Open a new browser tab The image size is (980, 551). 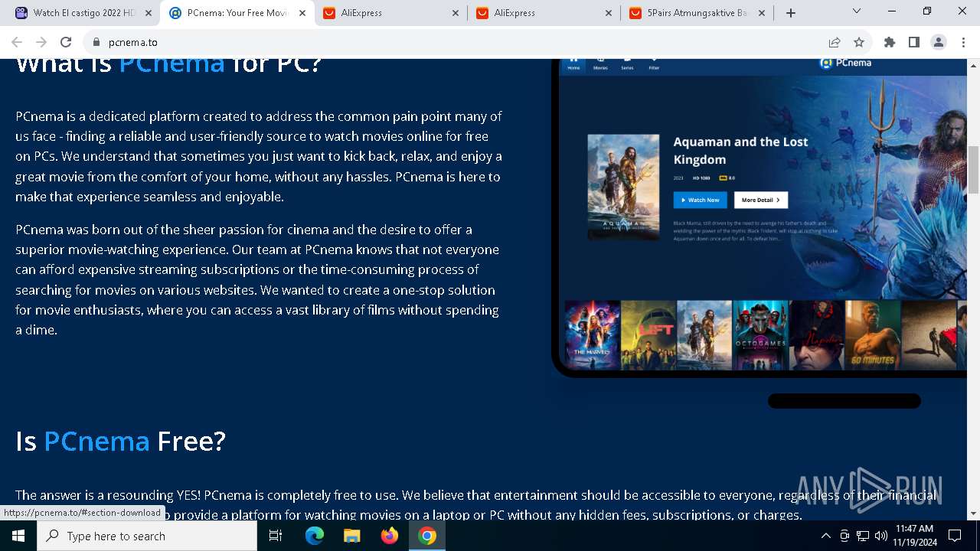pos(791,13)
